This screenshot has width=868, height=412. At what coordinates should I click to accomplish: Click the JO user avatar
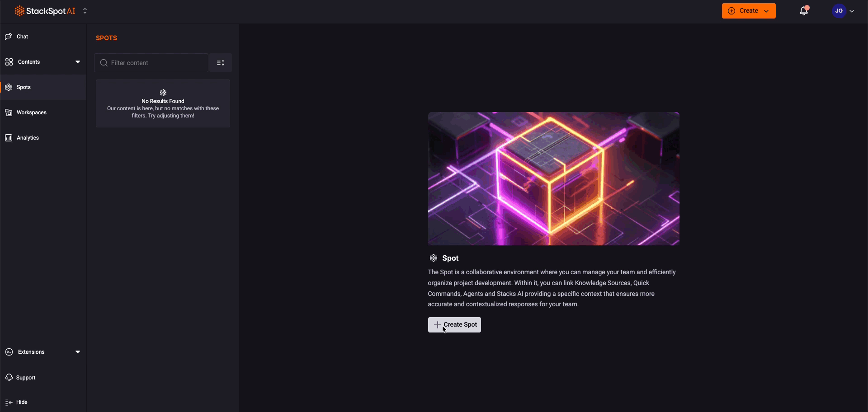tap(839, 11)
